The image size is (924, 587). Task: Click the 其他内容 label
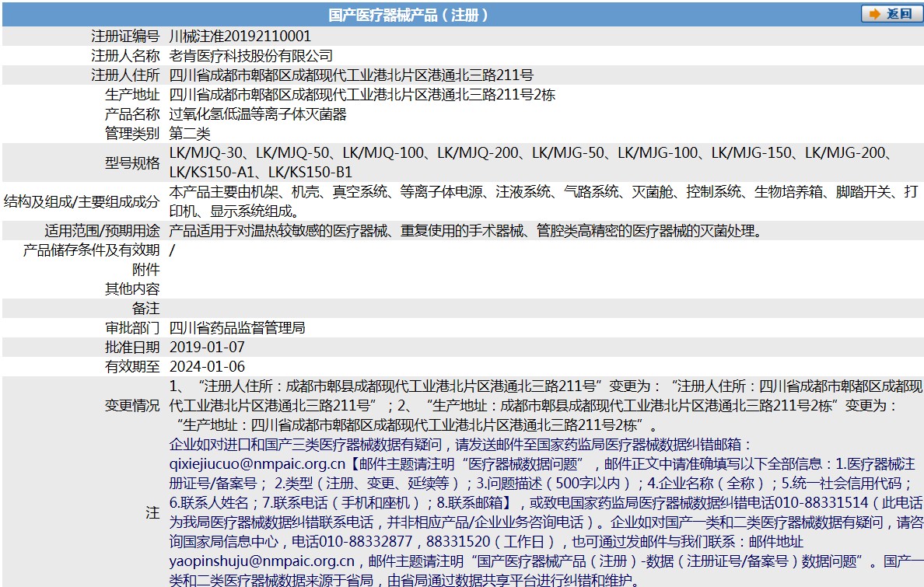click(x=132, y=288)
